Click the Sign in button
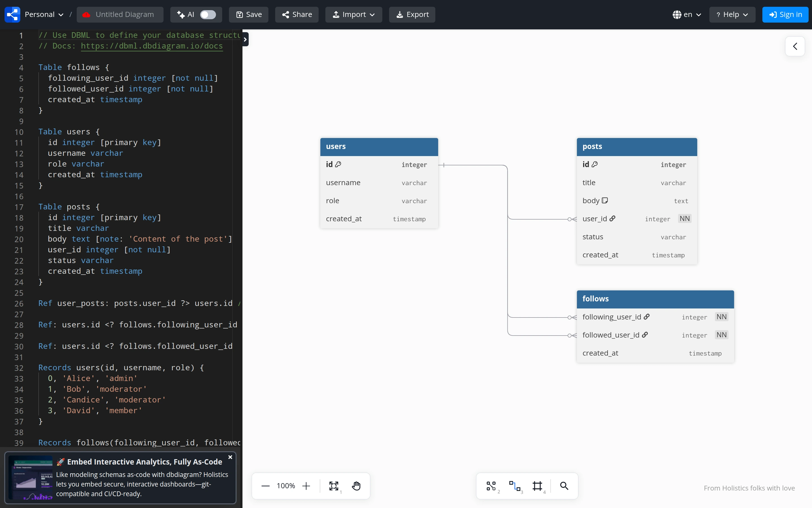 785,14
